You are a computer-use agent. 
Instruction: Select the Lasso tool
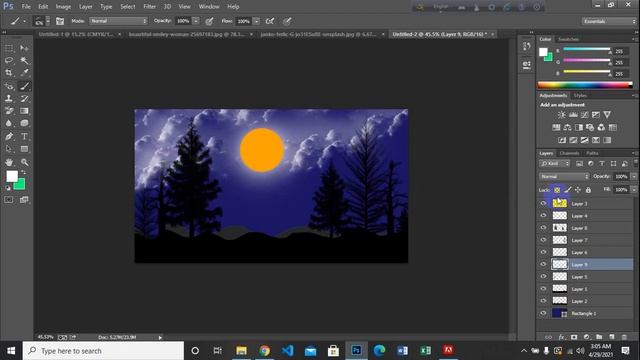point(9,60)
